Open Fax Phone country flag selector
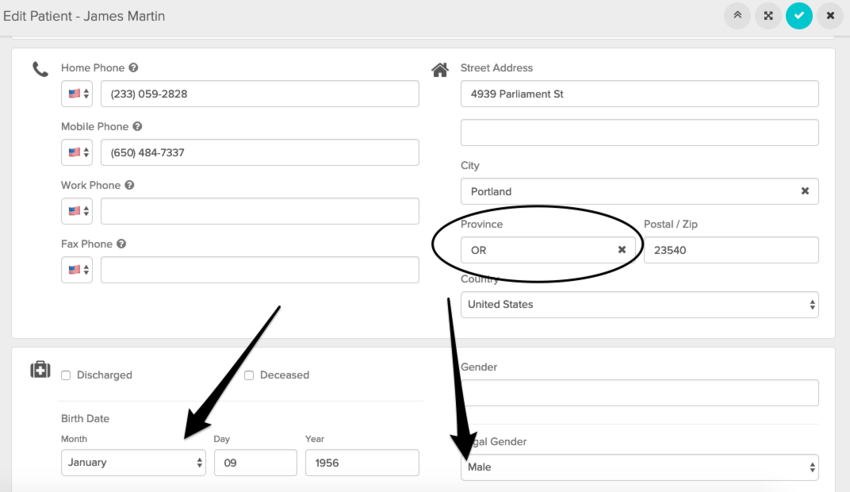The height and width of the screenshot is (492, 850). click(x=77, y=270)
